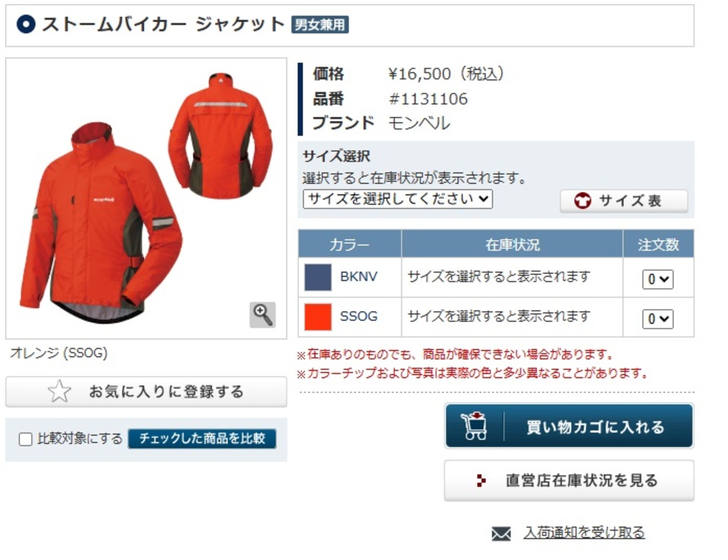Click the magnifier zoom icon on product image
The image size is (728, 560).
[x=262, y=315]
